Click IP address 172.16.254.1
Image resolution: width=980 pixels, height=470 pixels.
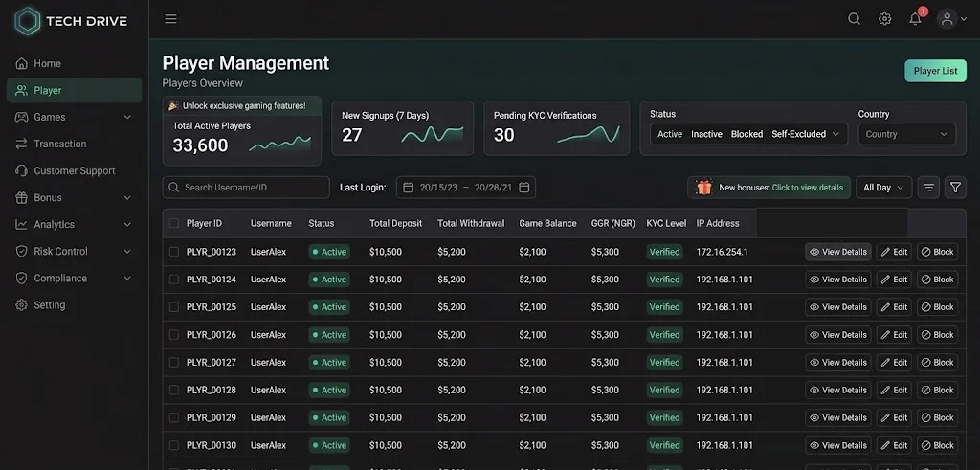722,252
